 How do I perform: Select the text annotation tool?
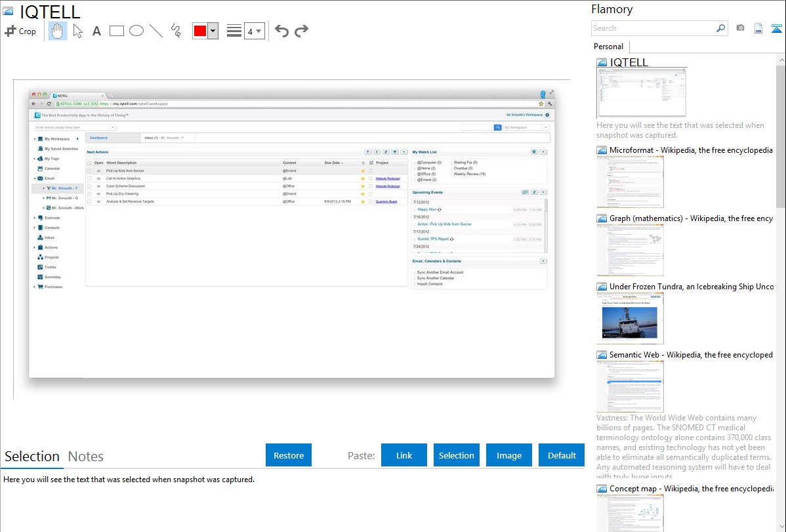96,31
